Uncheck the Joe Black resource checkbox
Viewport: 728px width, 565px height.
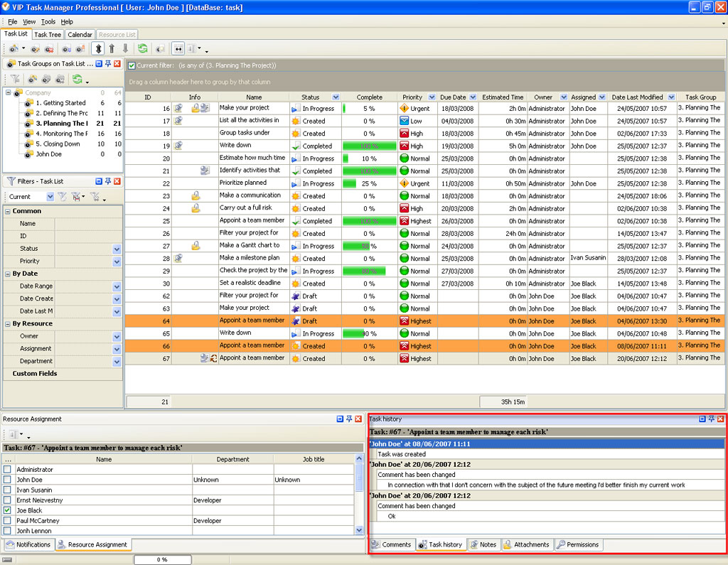[7, 510]
